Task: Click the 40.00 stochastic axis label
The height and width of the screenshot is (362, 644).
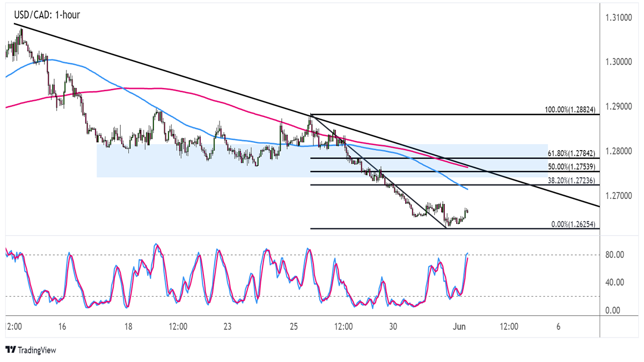Action: tap(614, 282)
